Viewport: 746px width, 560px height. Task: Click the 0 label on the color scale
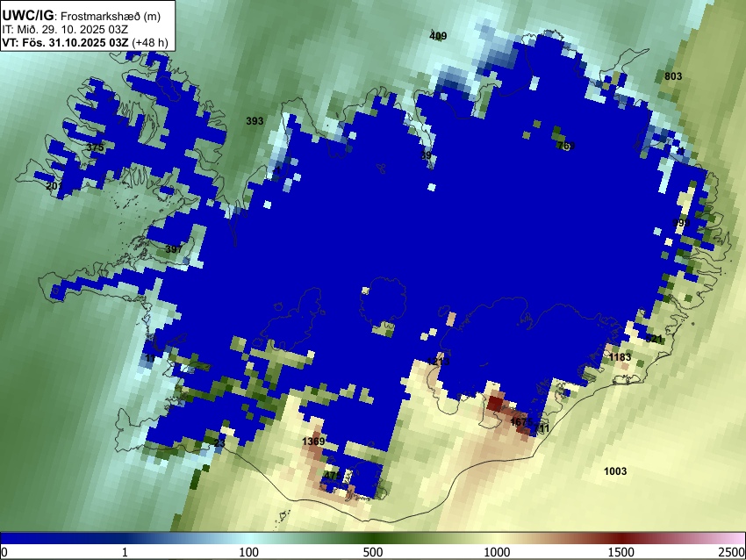click(x=4, y=552)
